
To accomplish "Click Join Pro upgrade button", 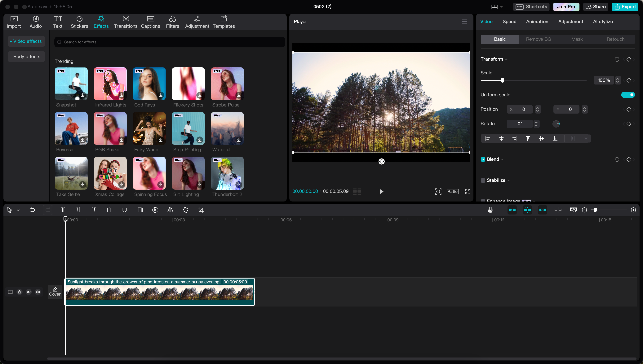I will pos(567,7).
